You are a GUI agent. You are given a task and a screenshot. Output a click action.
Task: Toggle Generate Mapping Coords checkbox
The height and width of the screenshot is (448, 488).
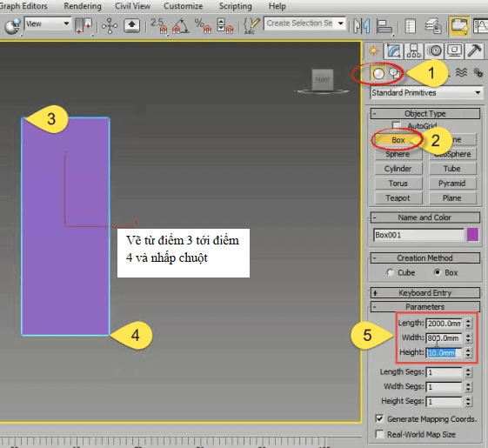pos(379,418)
